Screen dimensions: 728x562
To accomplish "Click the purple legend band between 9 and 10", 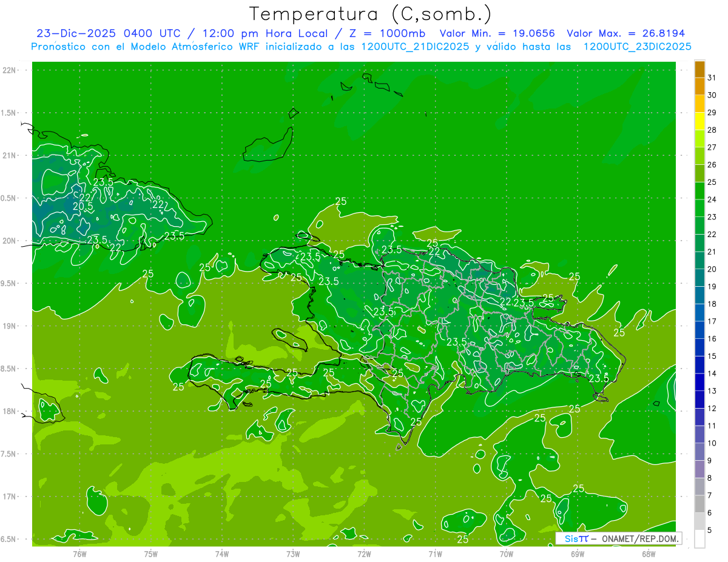I will (699, 452).
